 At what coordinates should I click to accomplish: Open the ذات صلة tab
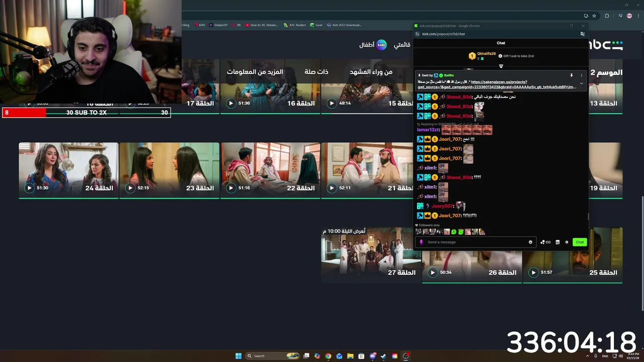[316, 72]
